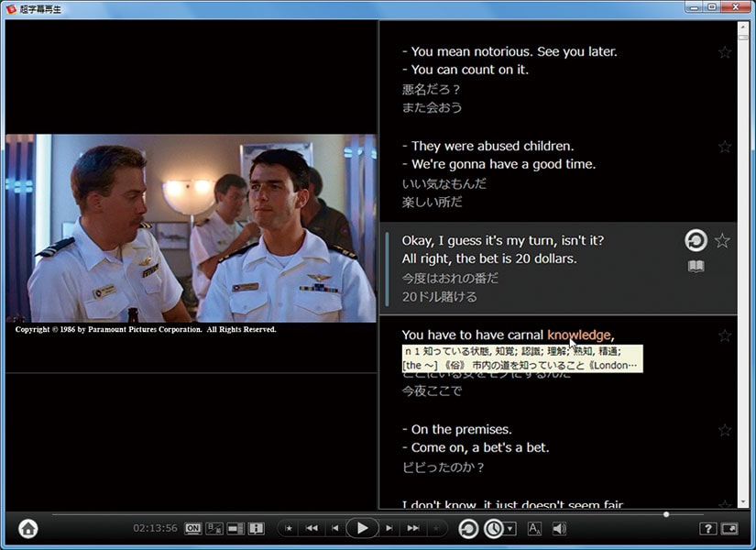Jump to next starred subtitle

click(436, 528)
